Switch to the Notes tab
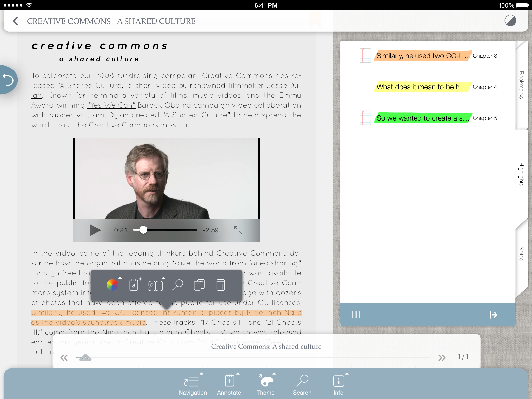 tap(521, 254)
